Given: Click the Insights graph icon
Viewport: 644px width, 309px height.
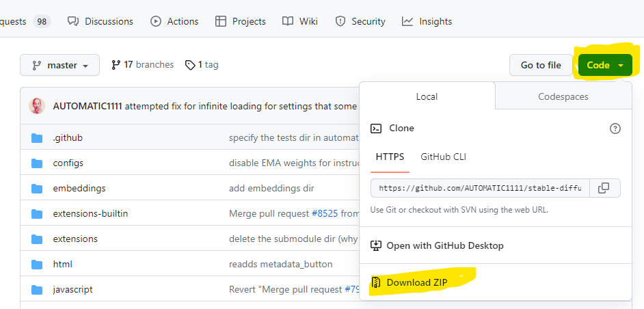Looking at the screenshot, I should (x=407, y=21).
